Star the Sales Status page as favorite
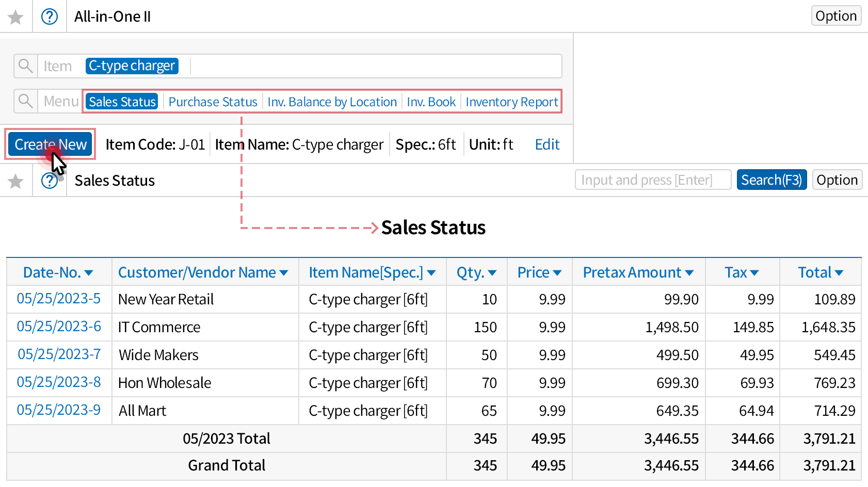Screen dimensions: 868x487 [x=15, y=181]
